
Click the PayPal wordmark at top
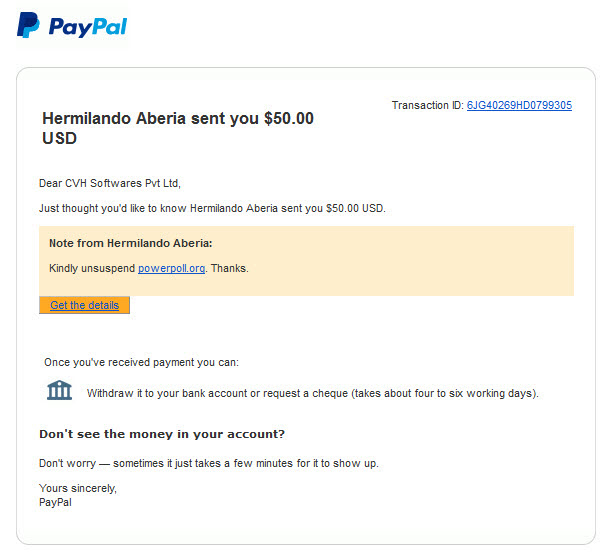pos(87,27)
